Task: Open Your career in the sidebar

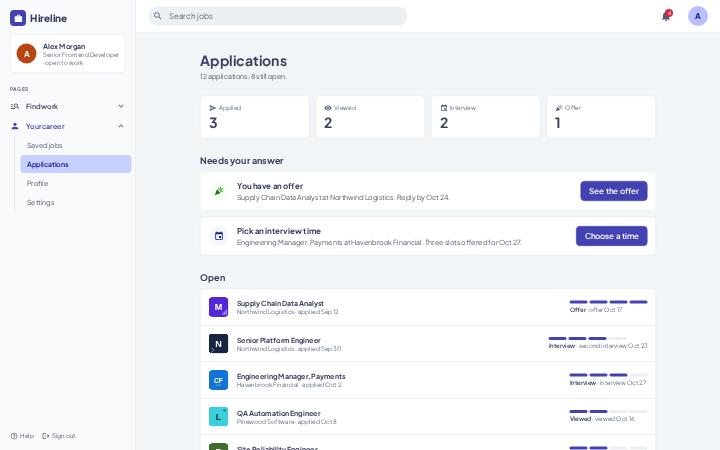Action: [x=68, y=126]
